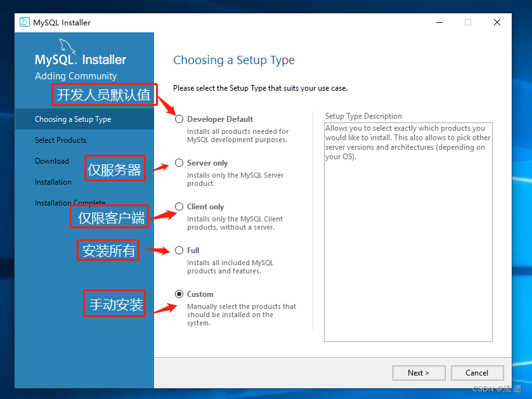
Task: Click the 'Choosing a Setup Type' heading
Action: pyautogui.click(x=234, y=60)
